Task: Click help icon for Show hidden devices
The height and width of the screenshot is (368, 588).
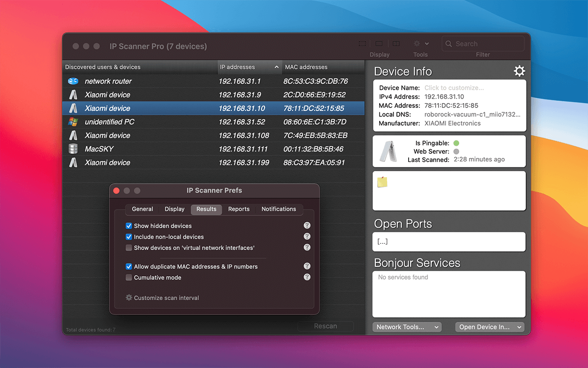Action: click(307, 226)
